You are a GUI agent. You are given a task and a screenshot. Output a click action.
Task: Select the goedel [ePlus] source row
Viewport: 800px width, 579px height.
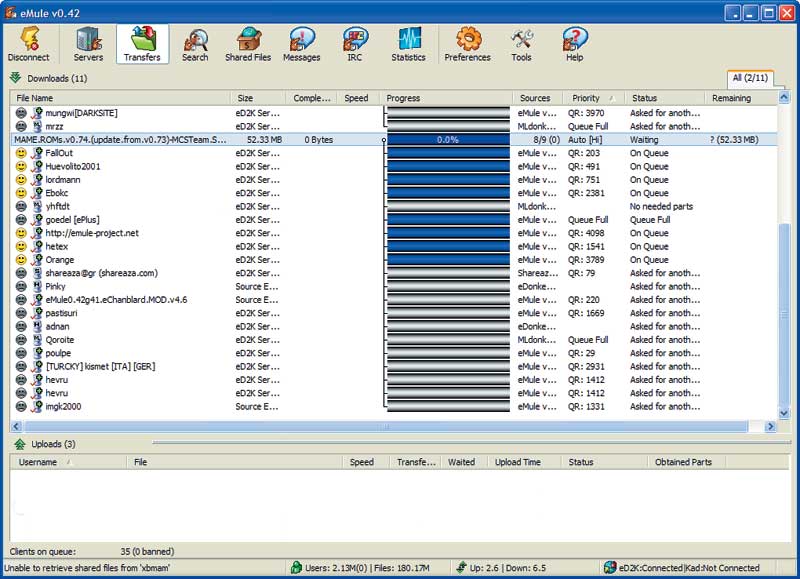(x=394, y=220)
